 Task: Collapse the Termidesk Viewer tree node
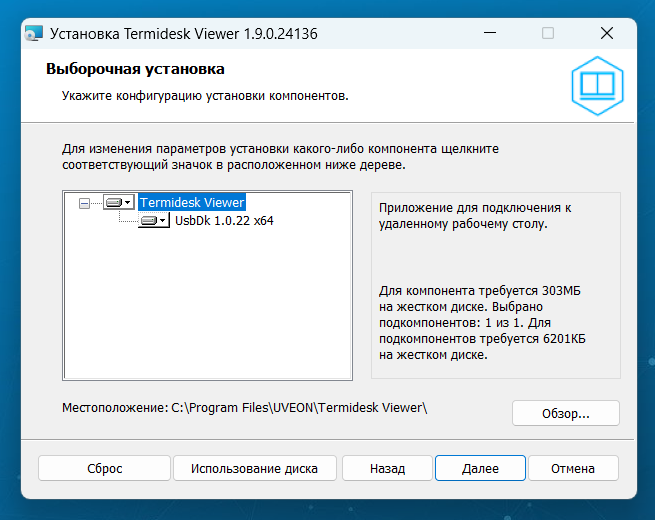[x=84, y=203]
